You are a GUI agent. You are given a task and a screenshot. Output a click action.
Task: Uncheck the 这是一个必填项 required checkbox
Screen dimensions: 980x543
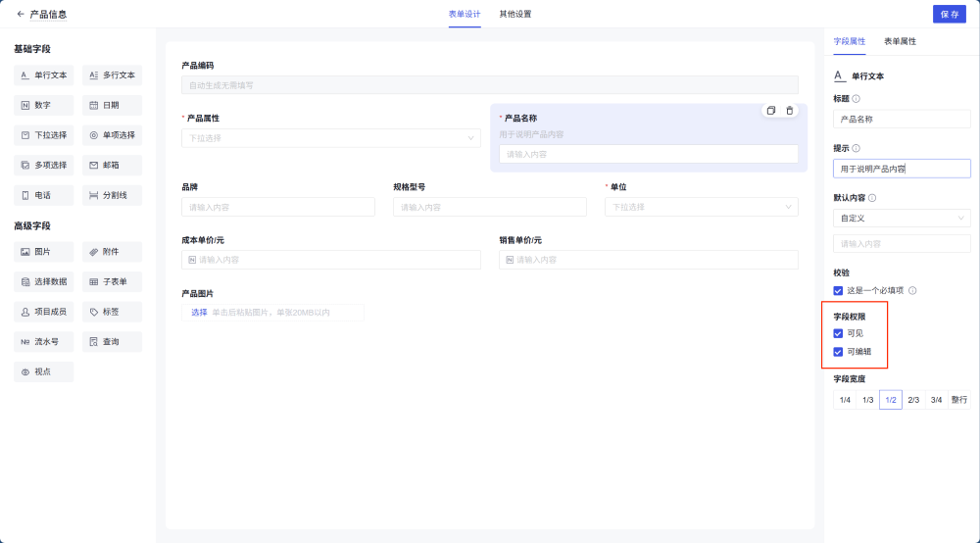click(838, 291)
